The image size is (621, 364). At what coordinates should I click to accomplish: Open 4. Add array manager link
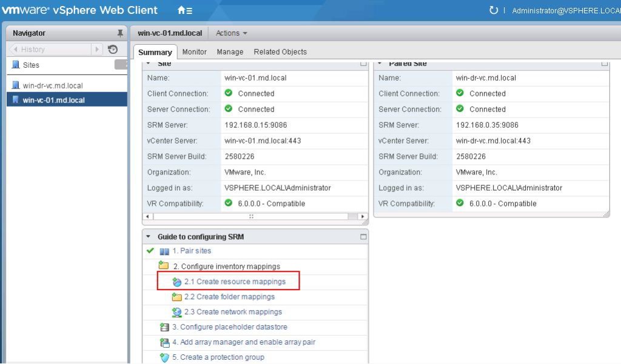[x=244, y=342]
